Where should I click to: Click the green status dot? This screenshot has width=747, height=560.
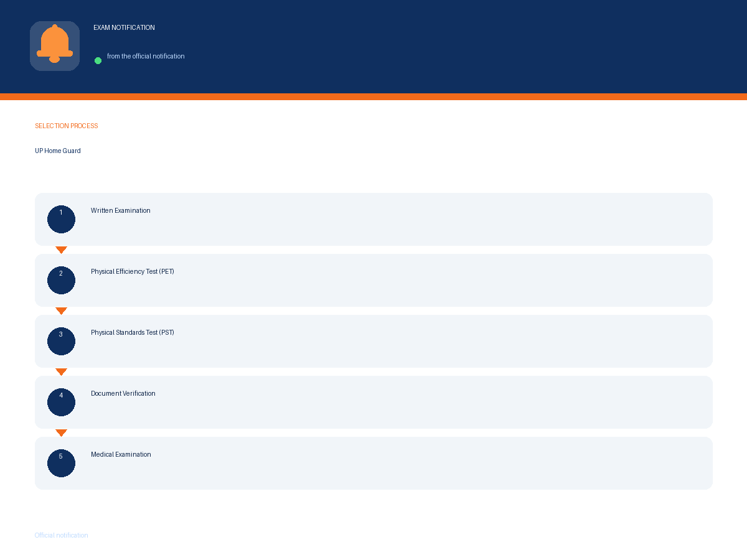pyautogui.click(x=98, y=60)
